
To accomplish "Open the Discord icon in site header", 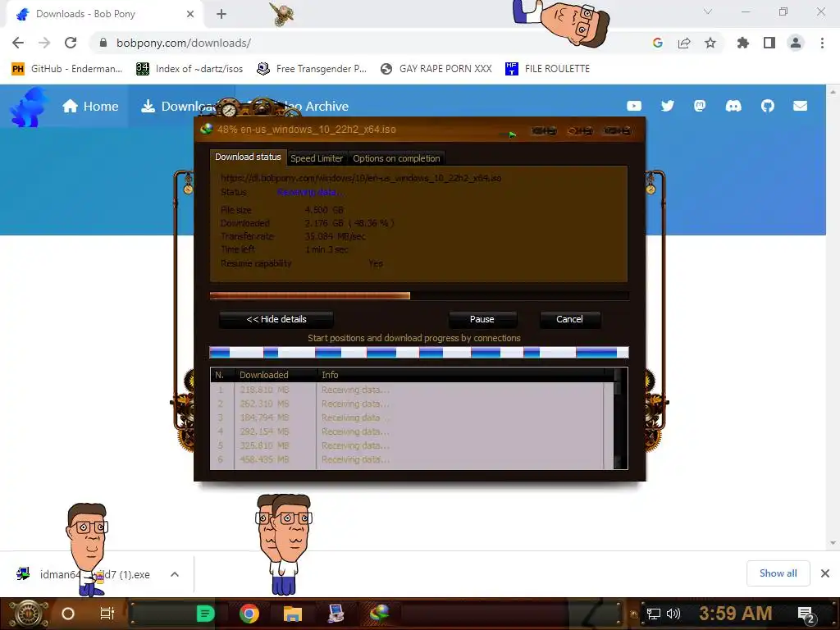I will click(x=733, y=106).
